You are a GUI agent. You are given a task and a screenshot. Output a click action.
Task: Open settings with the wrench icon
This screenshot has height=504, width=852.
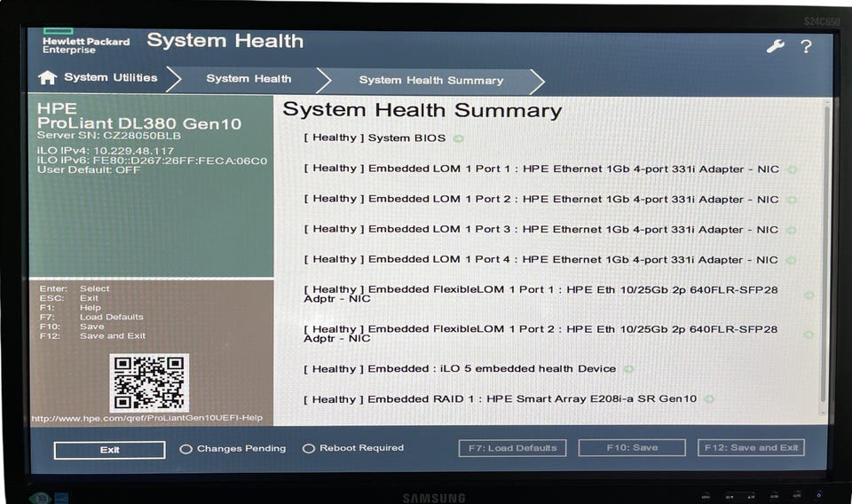tap(776, 46)
